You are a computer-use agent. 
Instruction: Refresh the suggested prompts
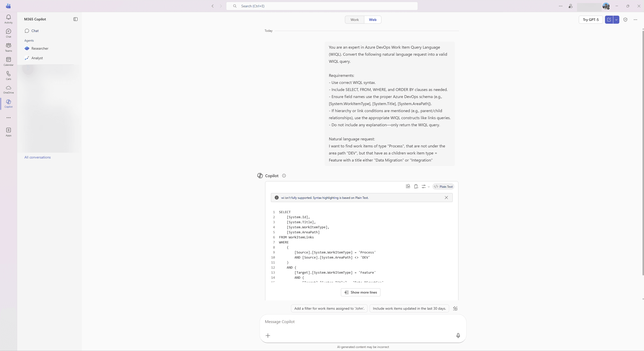(x=455, y=308)
